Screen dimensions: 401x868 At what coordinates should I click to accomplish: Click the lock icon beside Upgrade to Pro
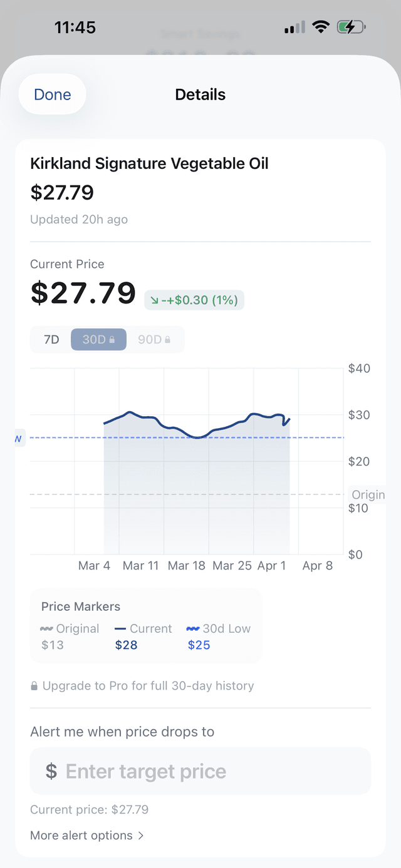coord(34,685)
